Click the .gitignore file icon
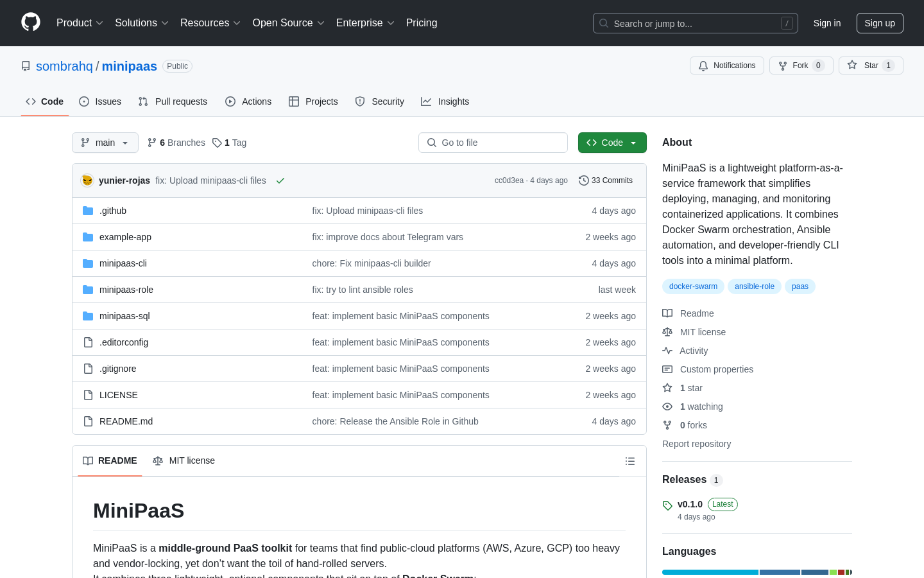The height and width of the screenshot is (578, 924). click(x=88, y=369)
